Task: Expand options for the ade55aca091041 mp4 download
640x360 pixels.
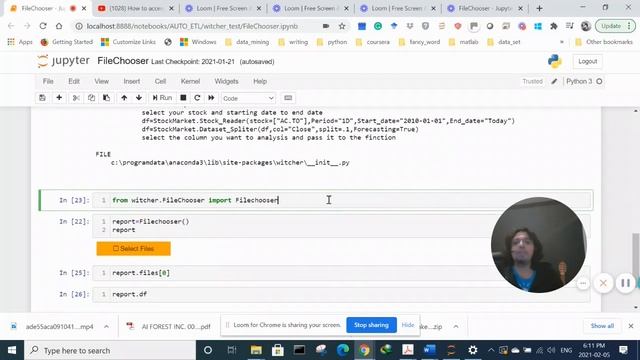Action: pyautogui.click(x=106, y=327)
